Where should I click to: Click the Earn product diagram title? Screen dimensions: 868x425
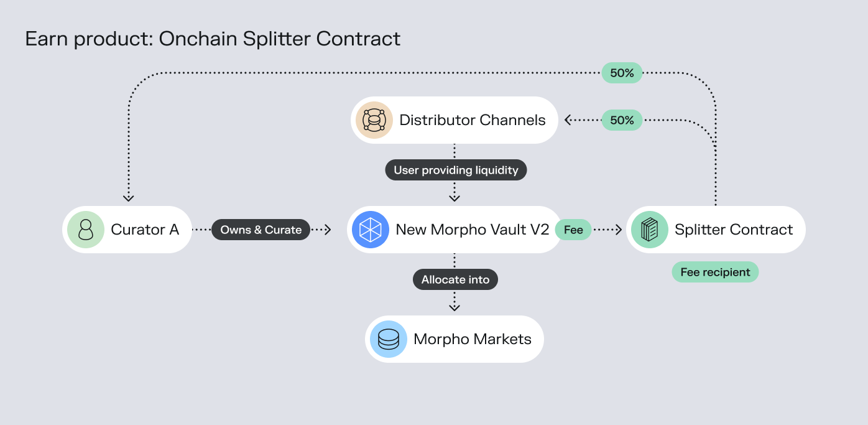(213, 39)
